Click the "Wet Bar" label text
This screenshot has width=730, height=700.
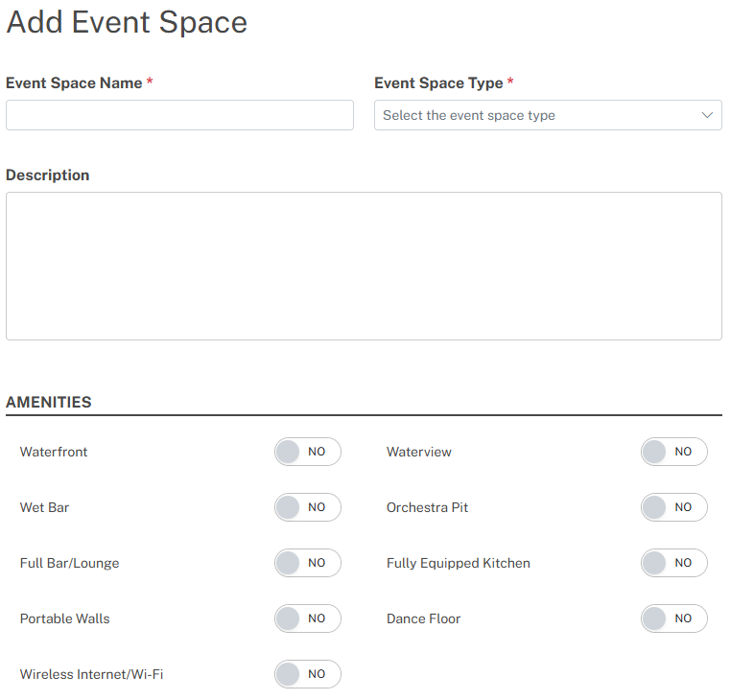44,507
